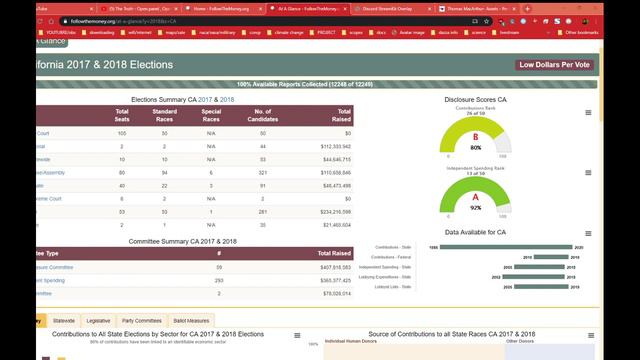Open a new browser tab with plus
640x360 pixels.
(527, 9)
